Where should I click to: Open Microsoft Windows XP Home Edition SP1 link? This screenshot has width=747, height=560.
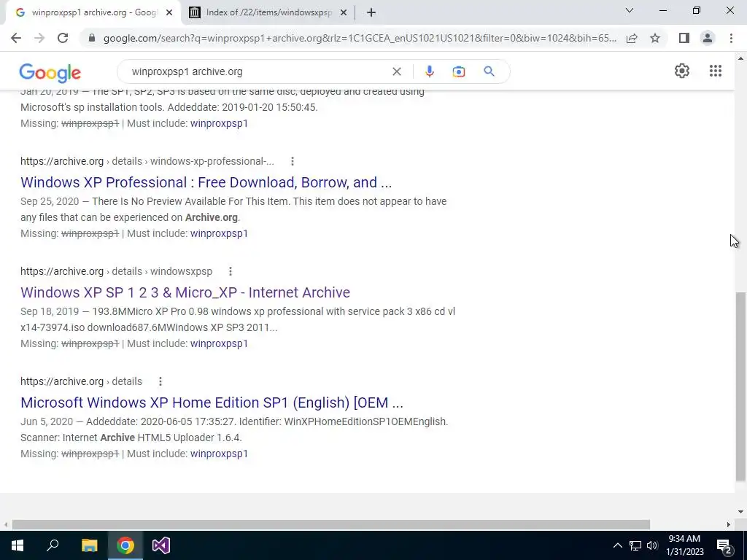(x=212, y=402)
